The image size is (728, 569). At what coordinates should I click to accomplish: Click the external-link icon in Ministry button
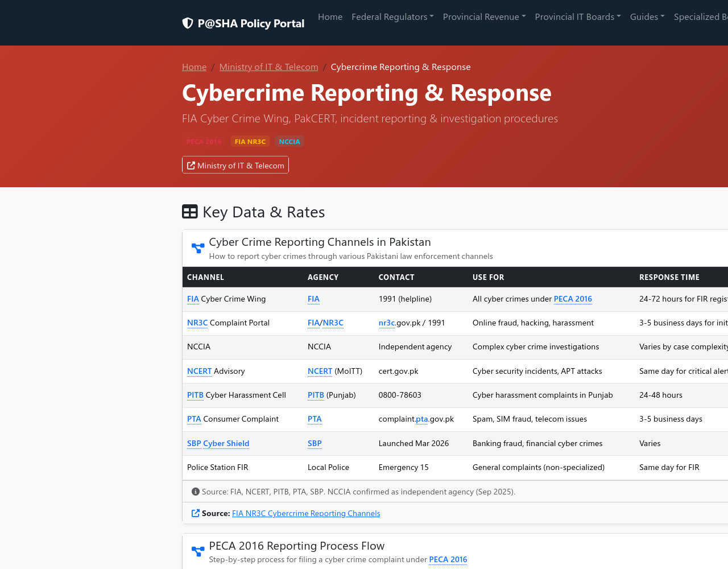191,166
